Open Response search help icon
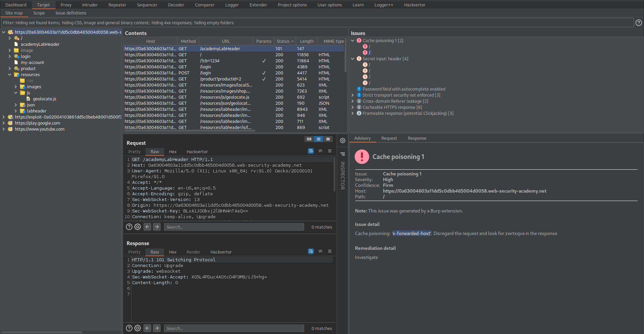644x334 pixels. 129,328
